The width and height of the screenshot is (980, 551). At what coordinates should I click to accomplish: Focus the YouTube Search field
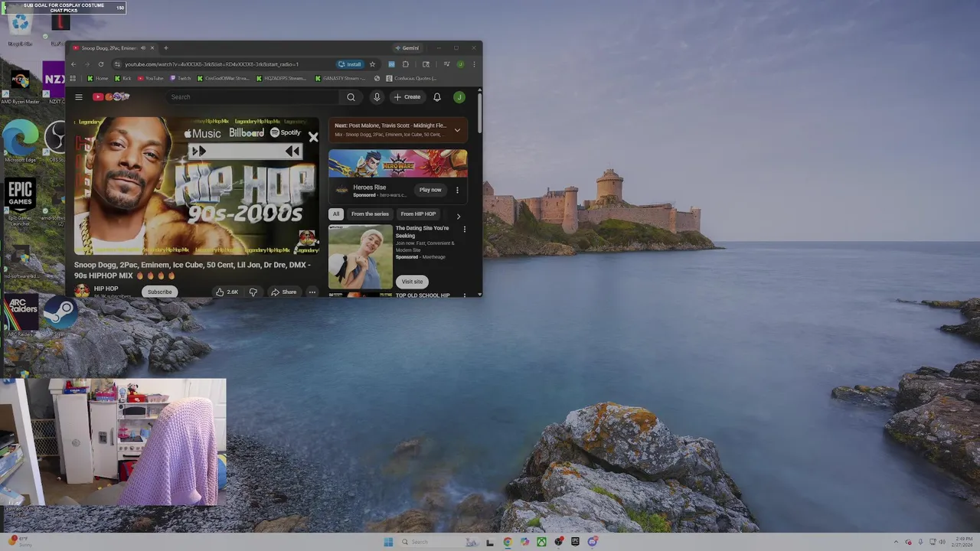[253, 97]
